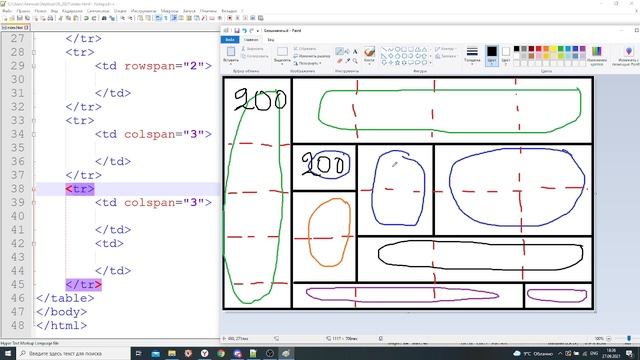Pick red swatch in Paint palette
This screenshot has width=640, height=360.
538,49
